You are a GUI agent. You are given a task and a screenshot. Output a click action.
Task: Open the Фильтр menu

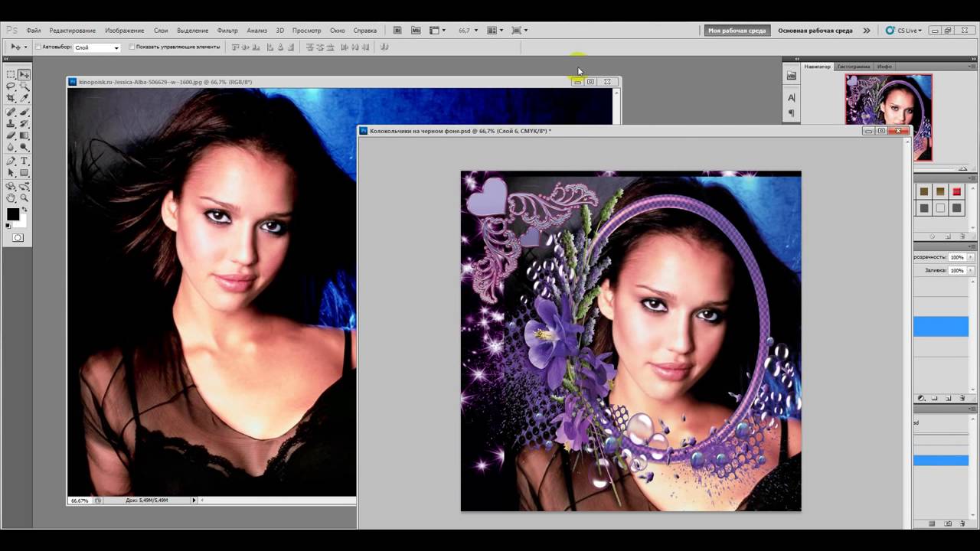point(227,31)
